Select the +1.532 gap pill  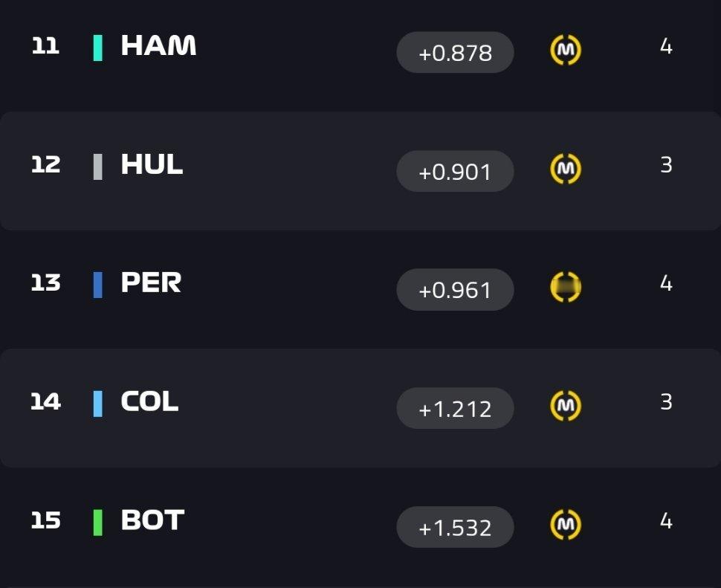(x=455, y=527)
